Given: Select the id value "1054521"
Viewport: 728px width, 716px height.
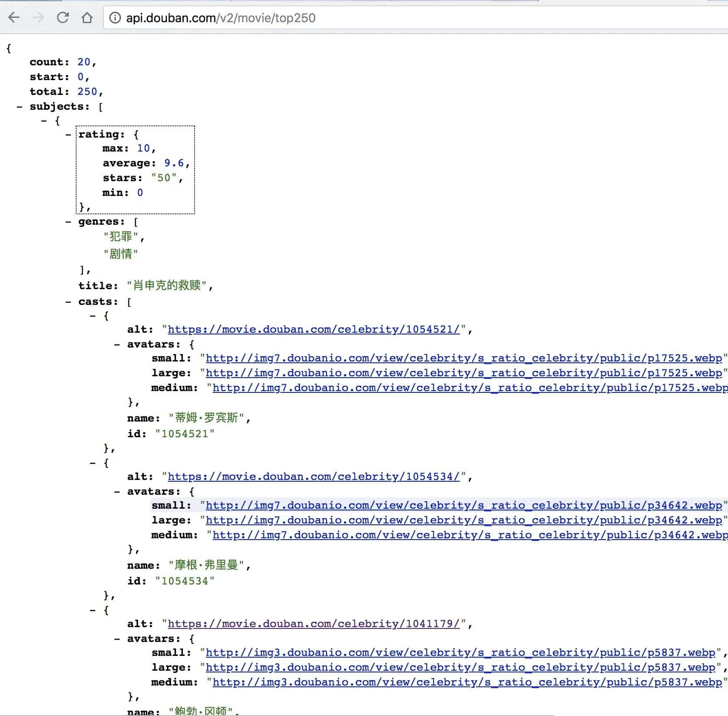Looking at the screenshot, I should 185,434.
